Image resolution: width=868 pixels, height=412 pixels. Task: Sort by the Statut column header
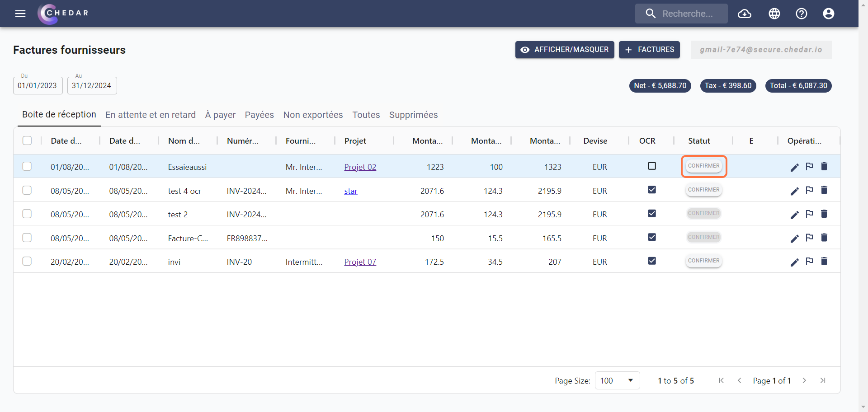tap(699, 141)
